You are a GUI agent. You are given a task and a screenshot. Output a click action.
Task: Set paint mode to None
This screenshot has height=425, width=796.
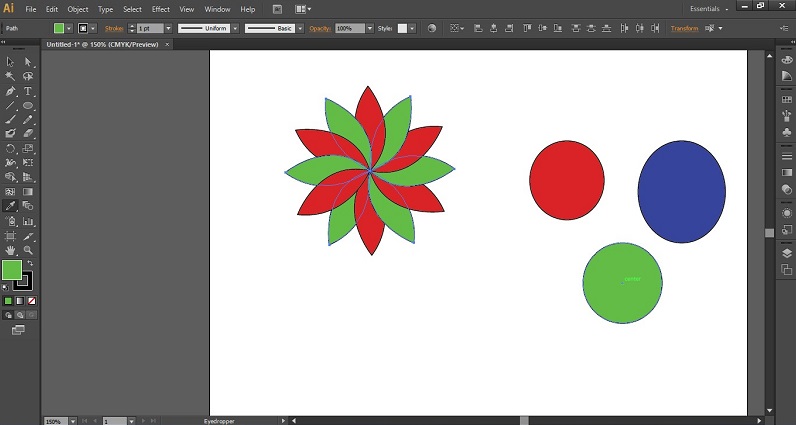pos(32,300)
